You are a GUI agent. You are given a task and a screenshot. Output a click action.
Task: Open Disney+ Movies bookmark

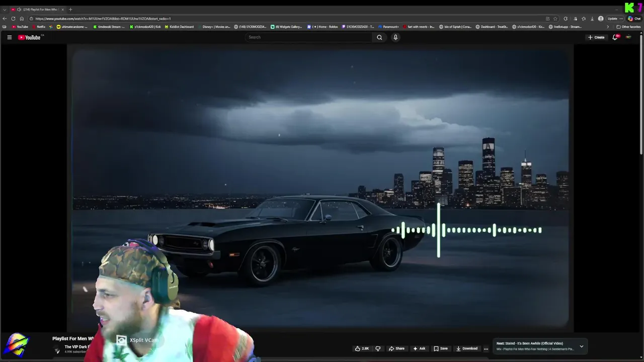coord(214,27)
